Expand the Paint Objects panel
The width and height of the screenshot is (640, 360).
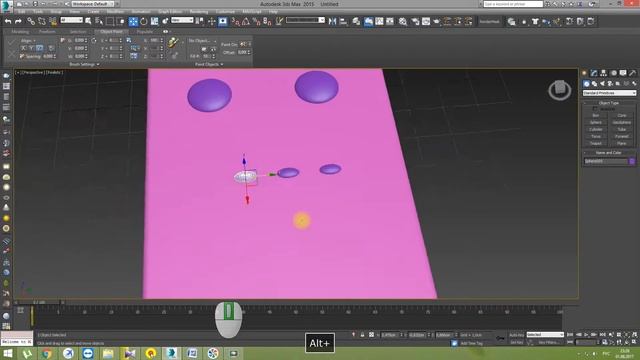209,64
